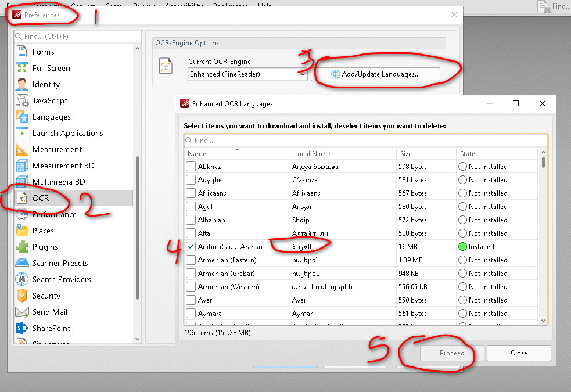The width and height of the screenshot is (571, 392).
Task: Click the Identity person icon
Action: pos(22,84)
